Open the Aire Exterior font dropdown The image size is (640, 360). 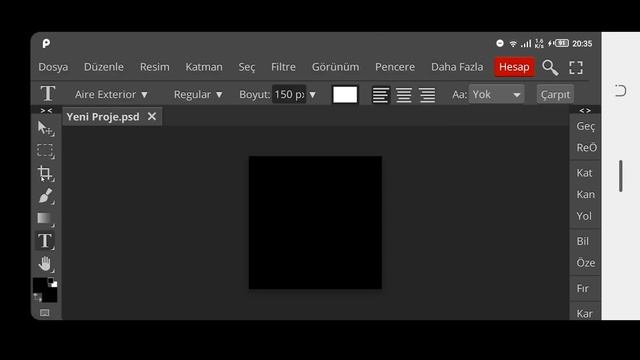coord(111,94)
